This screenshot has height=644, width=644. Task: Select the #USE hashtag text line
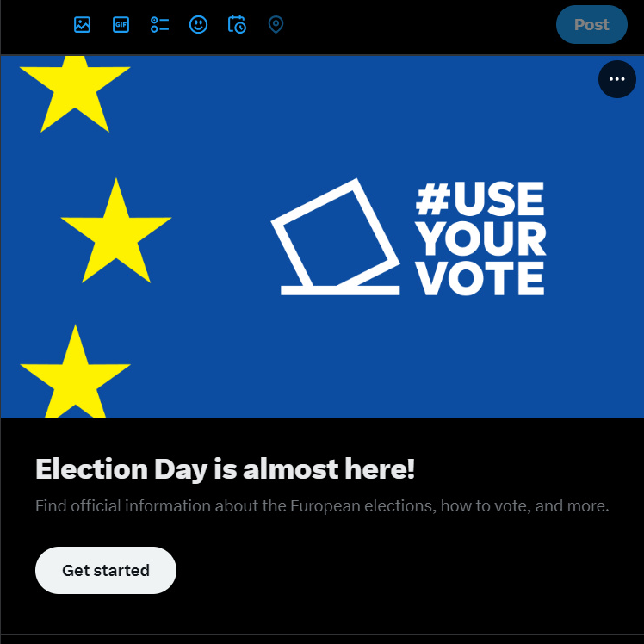480,199
